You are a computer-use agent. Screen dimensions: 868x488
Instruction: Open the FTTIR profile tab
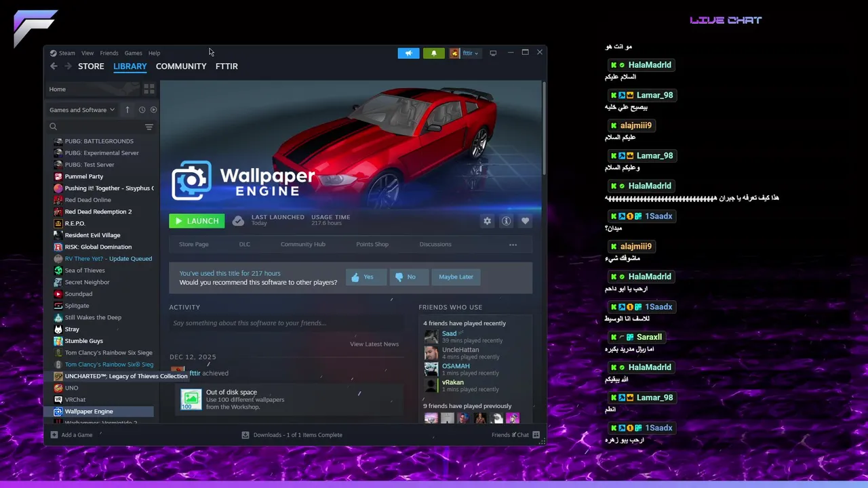coord(226,66)
